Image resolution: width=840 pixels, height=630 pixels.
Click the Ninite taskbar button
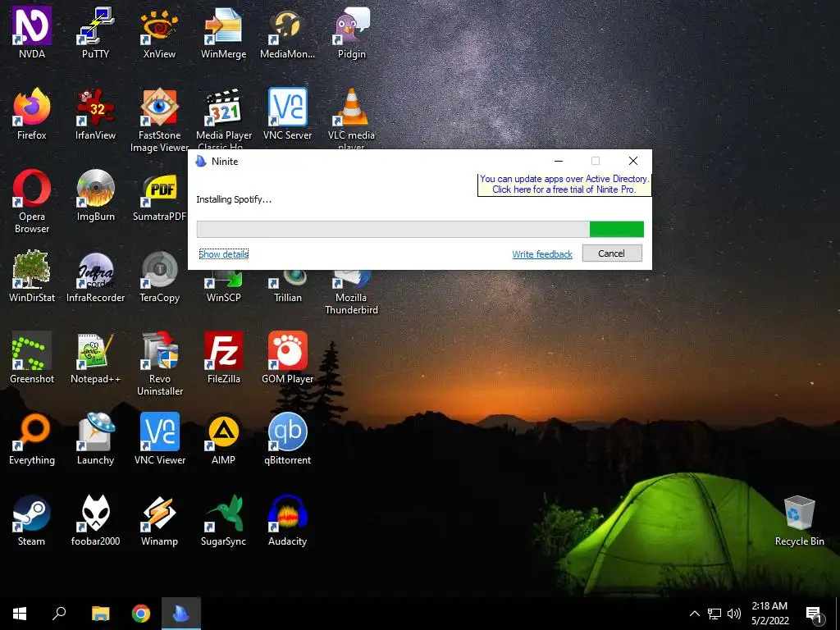click(181, 614)
